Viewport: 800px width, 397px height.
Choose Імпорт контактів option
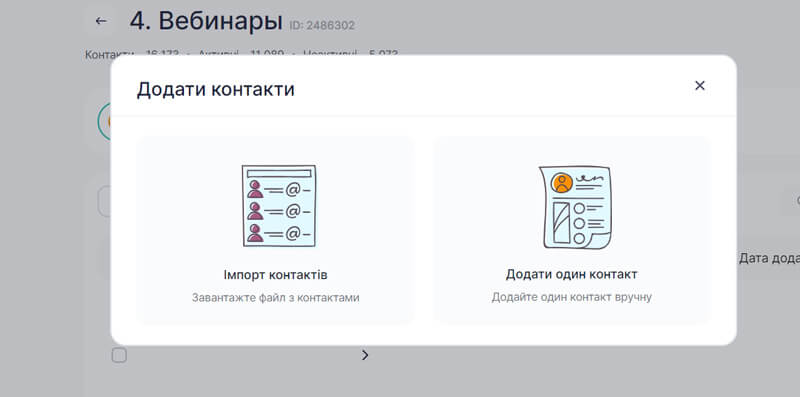point(276,230)
